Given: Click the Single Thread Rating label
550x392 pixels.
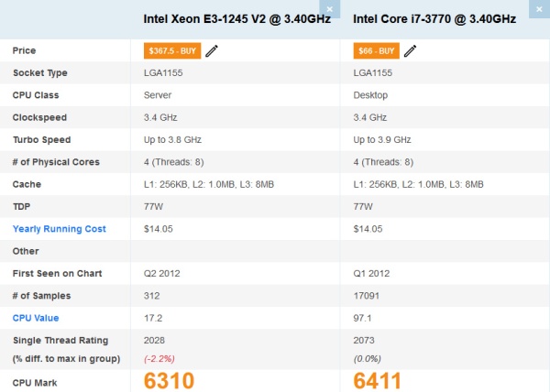Looking at the screenshot, I should (x=60, y=340).
